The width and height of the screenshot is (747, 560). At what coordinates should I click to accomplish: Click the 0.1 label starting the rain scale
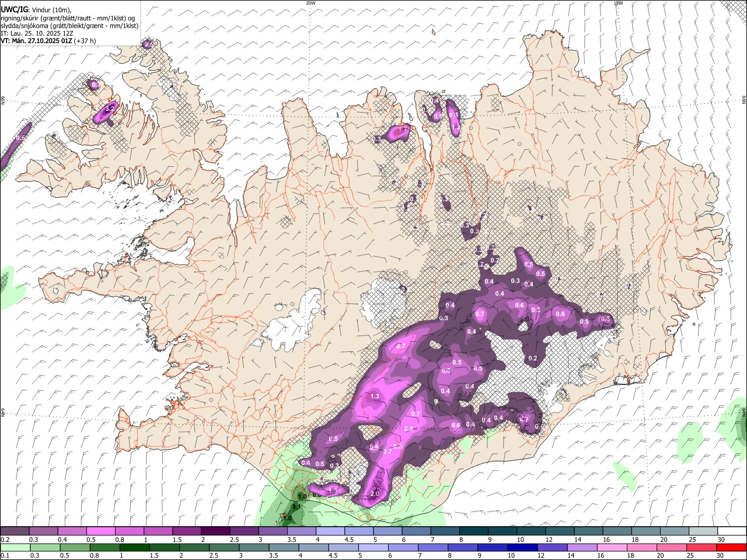coord(5,555)
